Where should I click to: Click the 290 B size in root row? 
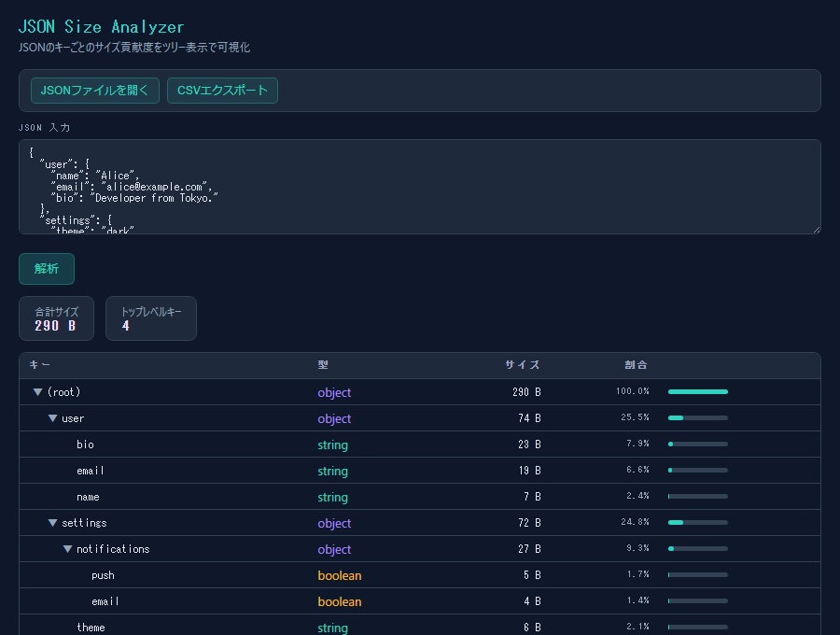[x=526, y=392]
